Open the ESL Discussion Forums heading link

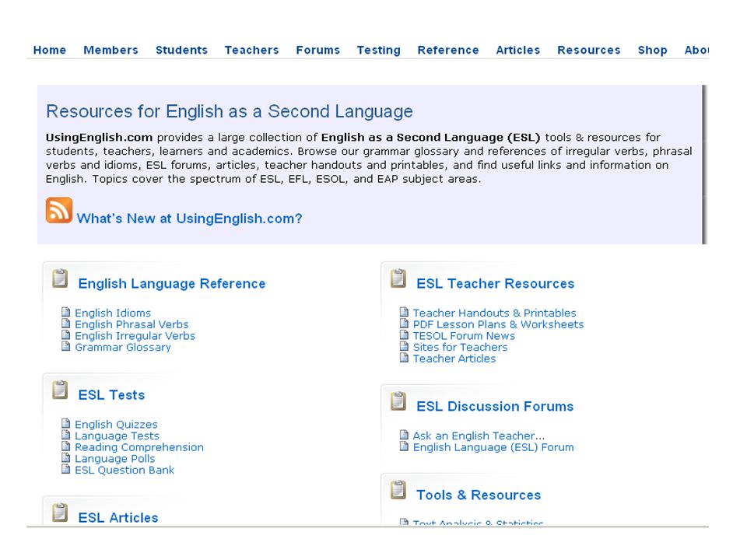495,407
